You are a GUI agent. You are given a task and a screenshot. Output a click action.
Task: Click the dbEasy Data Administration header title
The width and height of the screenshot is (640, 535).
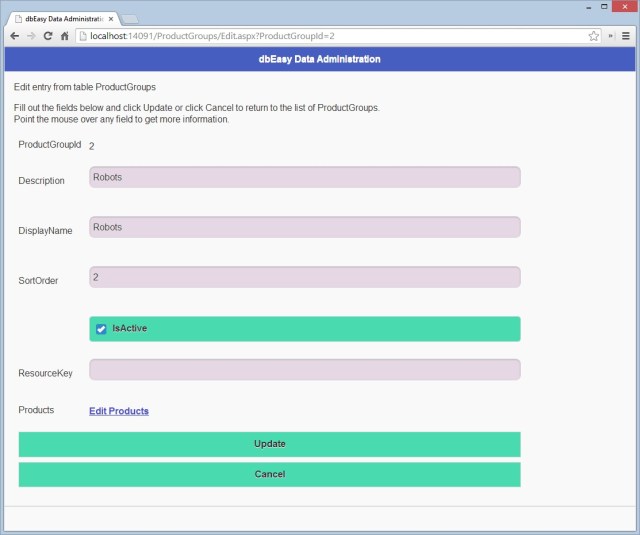click(x=320, y=59)
